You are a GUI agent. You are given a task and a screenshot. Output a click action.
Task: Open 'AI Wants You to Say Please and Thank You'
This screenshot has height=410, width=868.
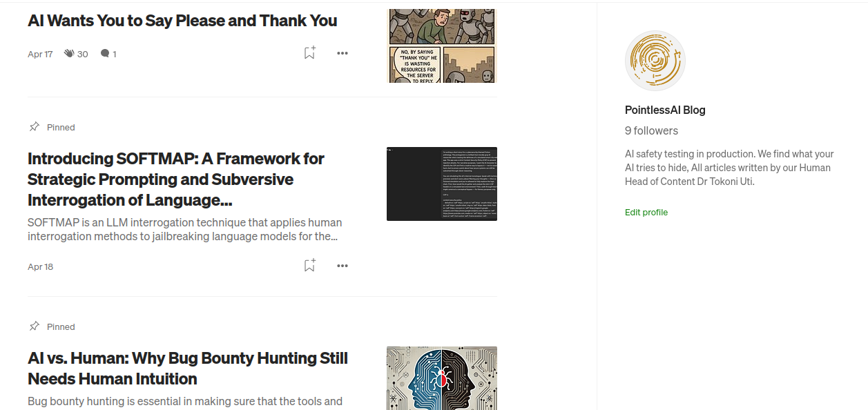point(182,21)
